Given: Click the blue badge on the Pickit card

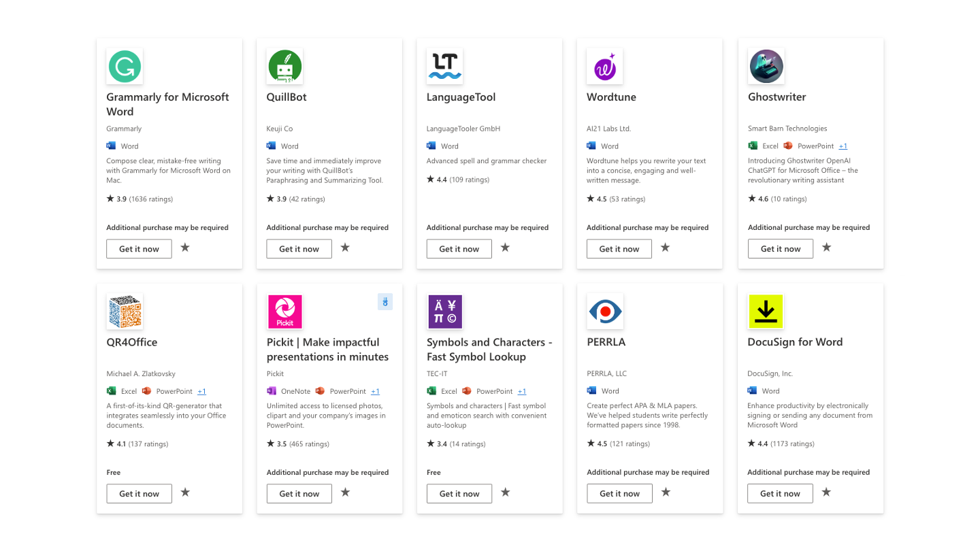Looking at the screenshot, I should pyautogui.click(x=385, y=301).
